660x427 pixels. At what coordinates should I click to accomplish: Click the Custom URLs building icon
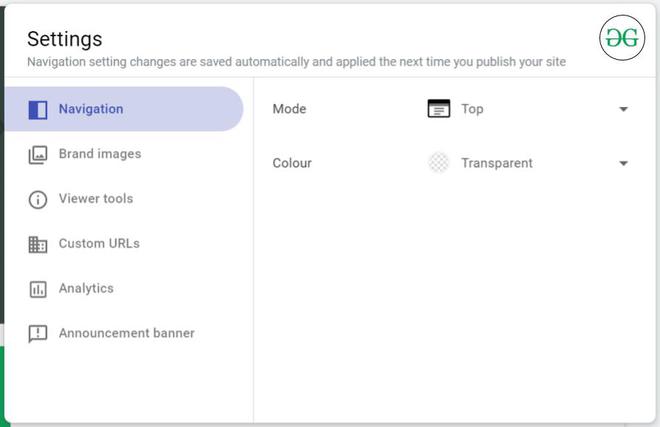tap(38, 244)
